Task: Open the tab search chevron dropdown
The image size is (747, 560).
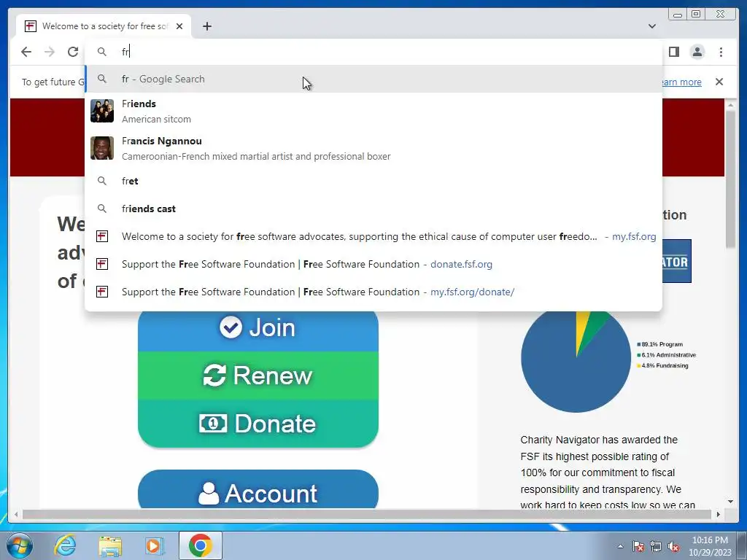Action: coord(651,26)
